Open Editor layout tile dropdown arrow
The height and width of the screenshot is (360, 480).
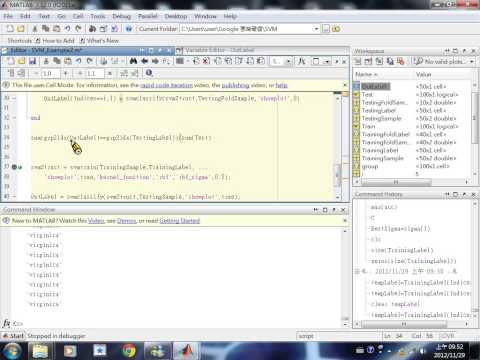point(327,61)
